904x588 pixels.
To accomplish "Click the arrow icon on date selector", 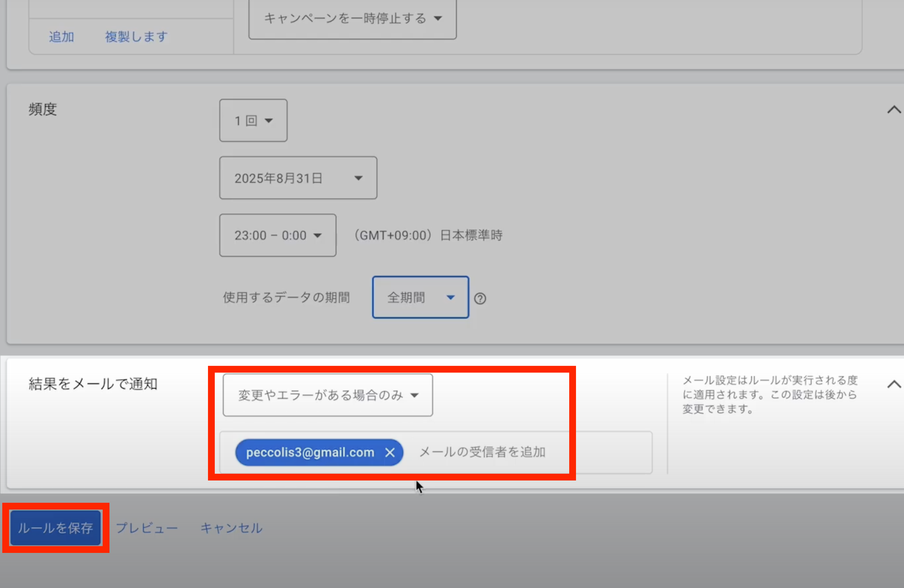I will [x=358, y=178].
